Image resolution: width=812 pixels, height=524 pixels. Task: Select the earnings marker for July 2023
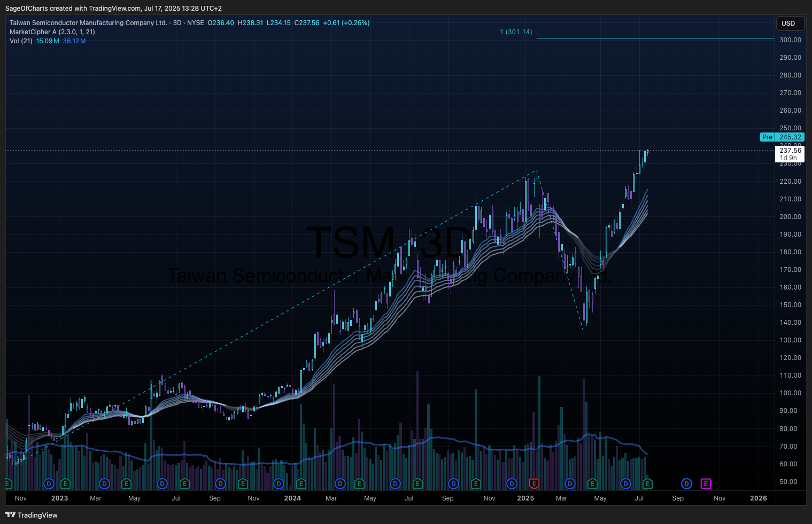184,484
